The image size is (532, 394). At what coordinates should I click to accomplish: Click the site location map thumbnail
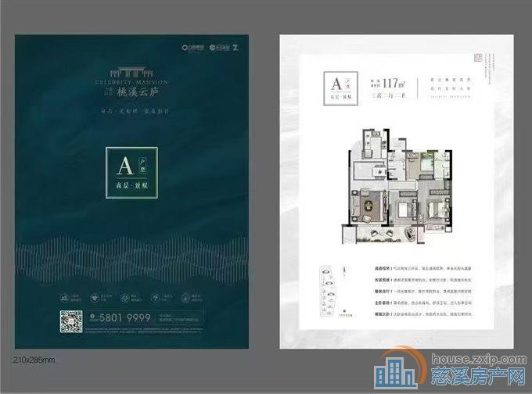pyautogui.click(x=328, y=292)
